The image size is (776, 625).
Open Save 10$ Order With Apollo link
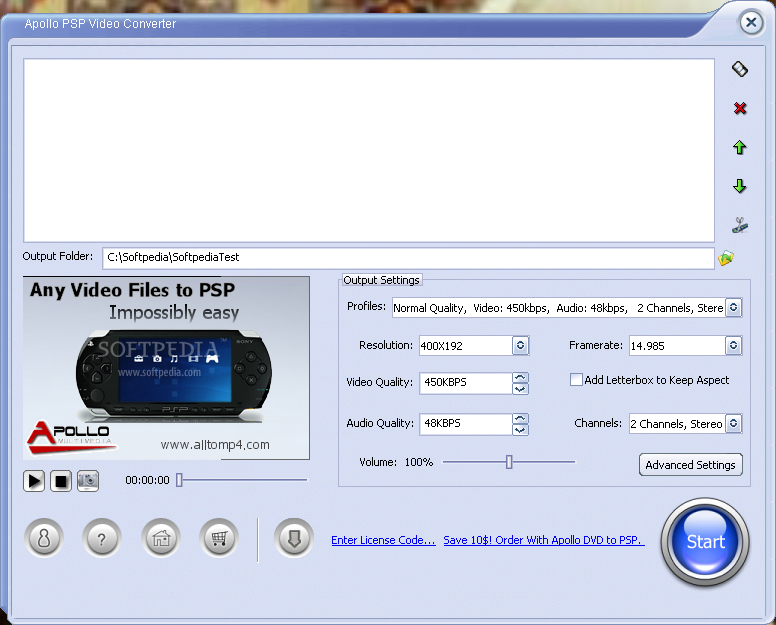(x=544, y=540)
